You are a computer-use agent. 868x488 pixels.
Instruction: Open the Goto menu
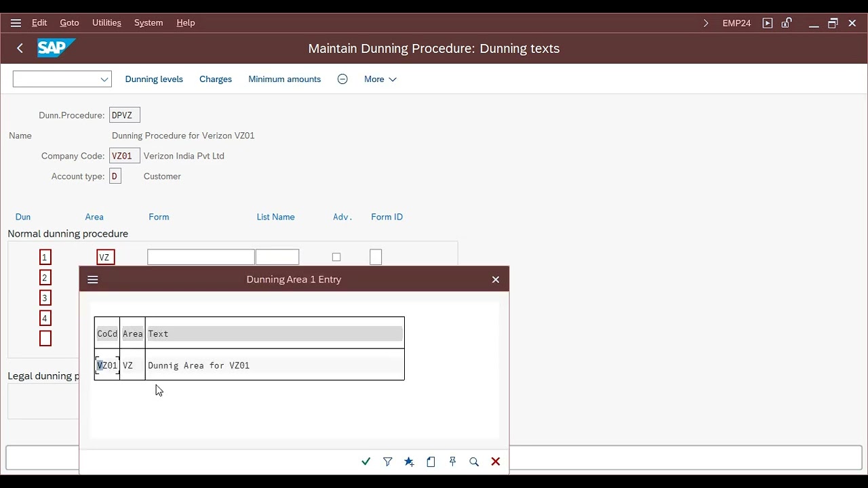tap(69, 23)
